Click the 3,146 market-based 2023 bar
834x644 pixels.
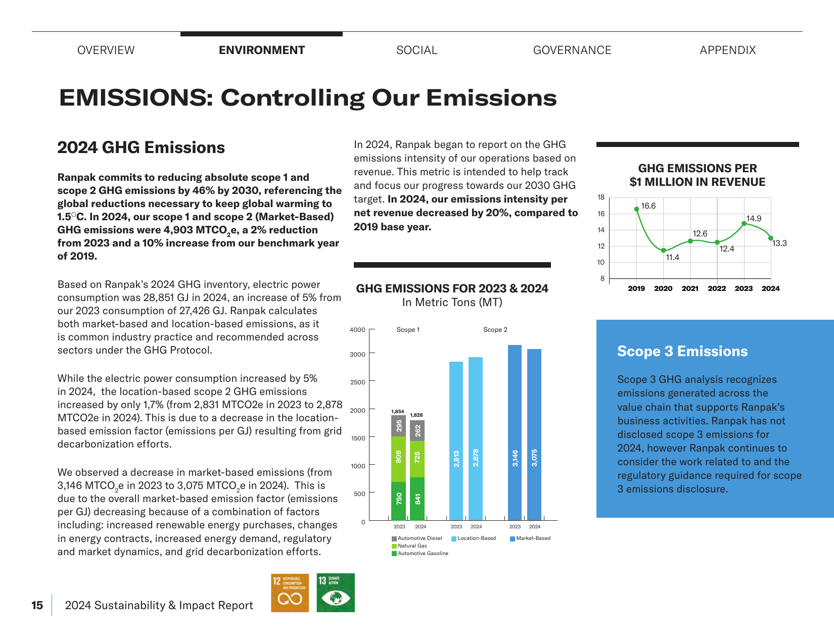pyautogui.click(x=515, y=433)
